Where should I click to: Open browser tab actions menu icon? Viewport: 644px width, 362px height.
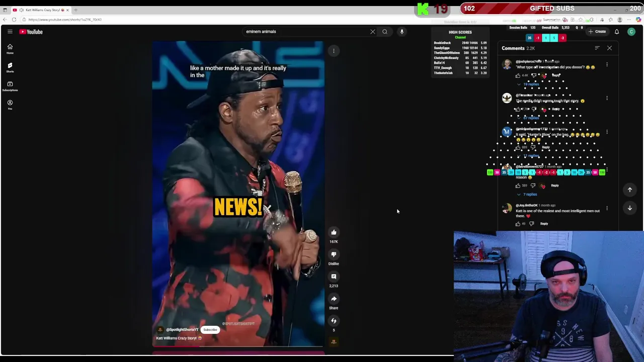click(5, 10)
